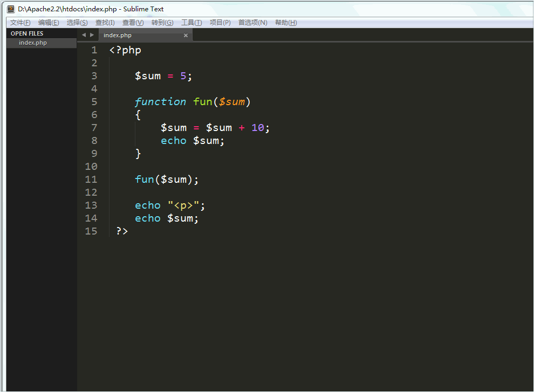534x392 pixels.
Task: Select index.php in the Open Files sidebar
Action: pos(42,43)
